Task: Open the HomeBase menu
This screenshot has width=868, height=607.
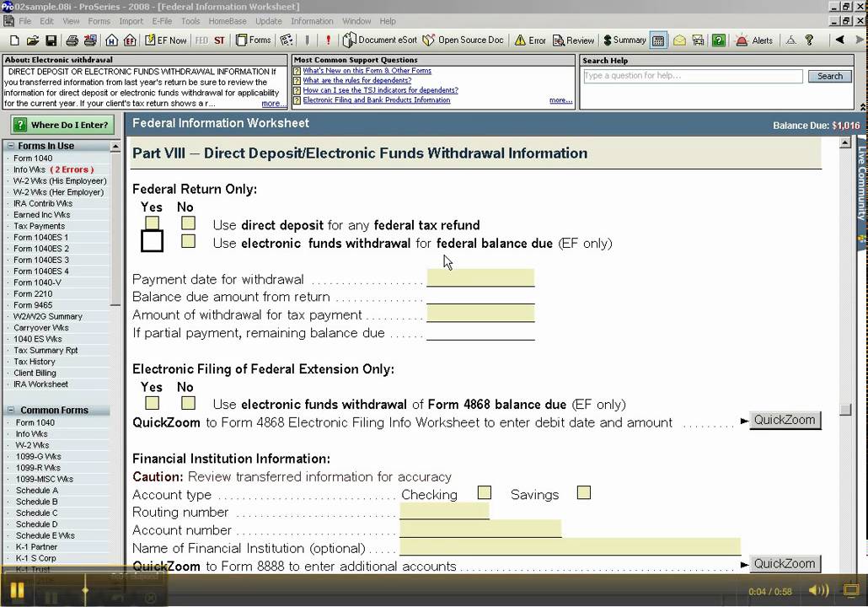Action: coord(228,21)
